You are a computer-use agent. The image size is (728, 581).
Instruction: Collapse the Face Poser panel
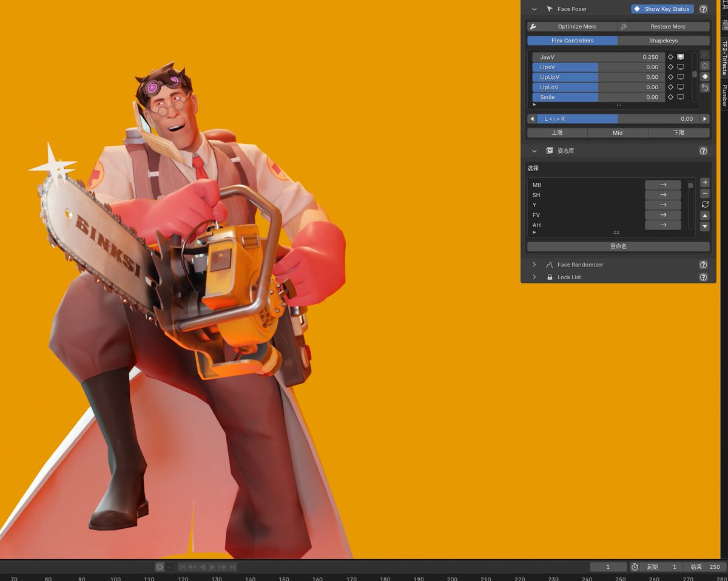click(x=534, y=9)
